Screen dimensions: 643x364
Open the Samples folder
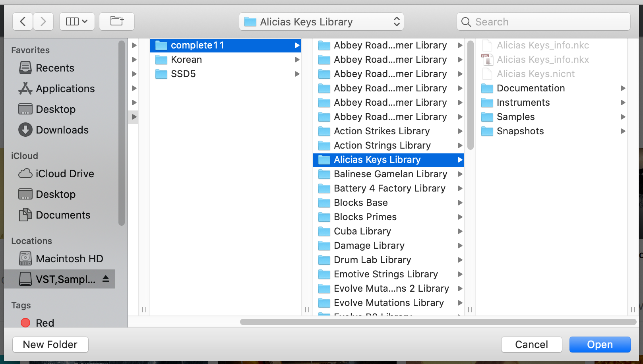(x=552, y=117)
